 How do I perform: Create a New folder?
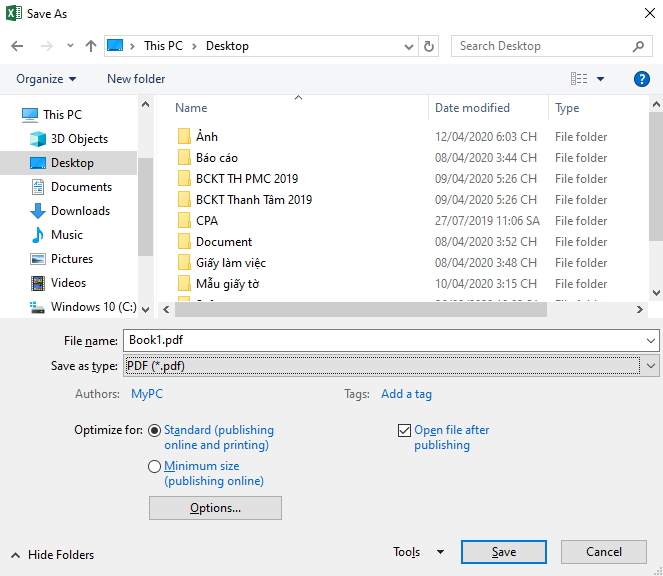tap(136, 79)
